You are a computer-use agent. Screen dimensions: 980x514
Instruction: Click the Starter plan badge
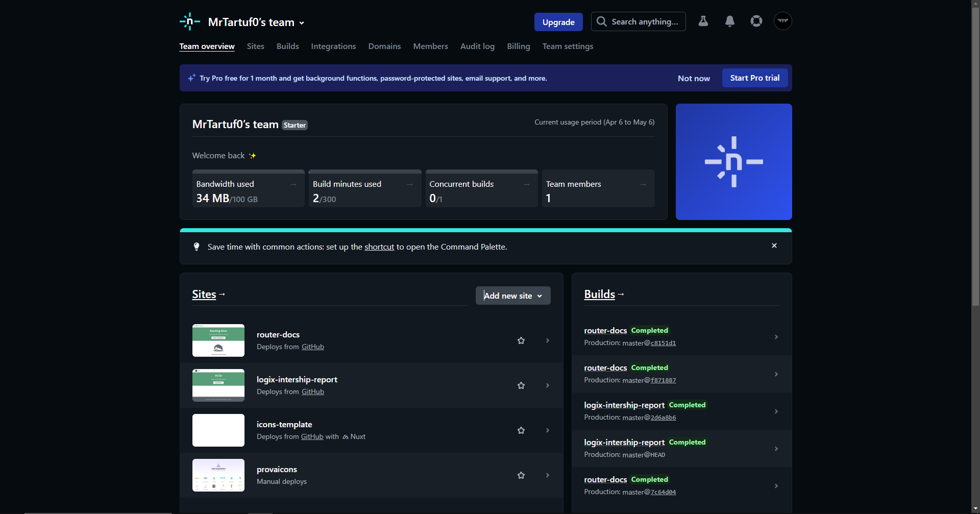(295, 125)
